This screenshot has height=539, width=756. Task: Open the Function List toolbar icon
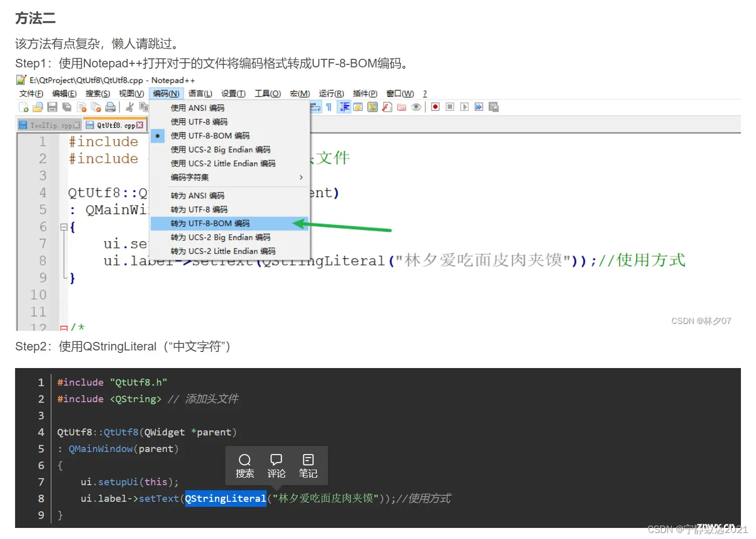point(387,107)
